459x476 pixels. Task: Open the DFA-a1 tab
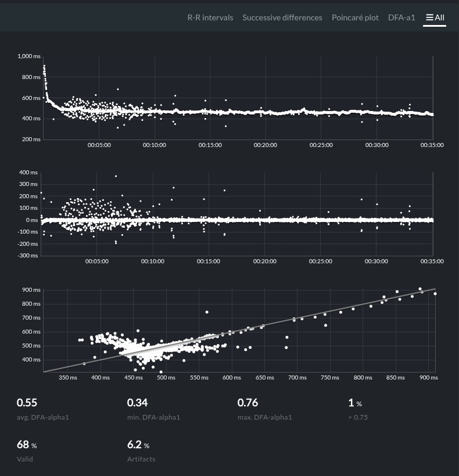pyautogui.click(x=401, y=17)
